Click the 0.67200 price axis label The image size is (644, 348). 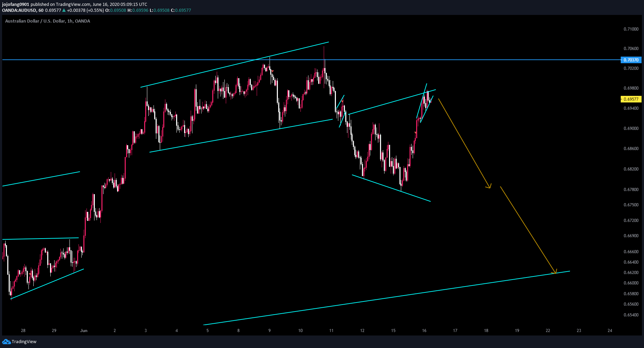631,221
